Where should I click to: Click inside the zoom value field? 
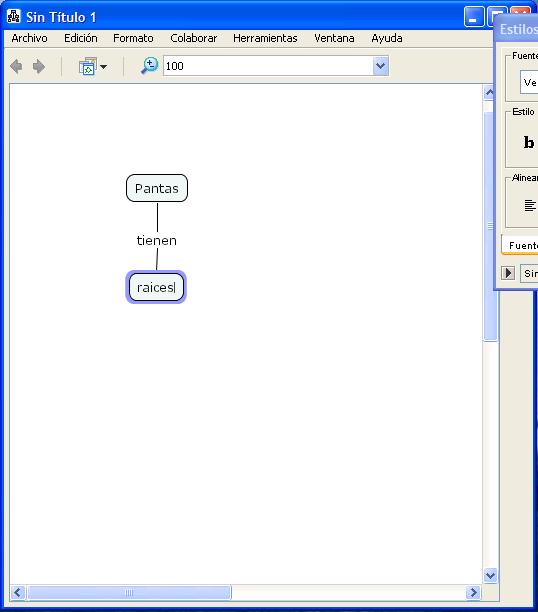[268, 66]
